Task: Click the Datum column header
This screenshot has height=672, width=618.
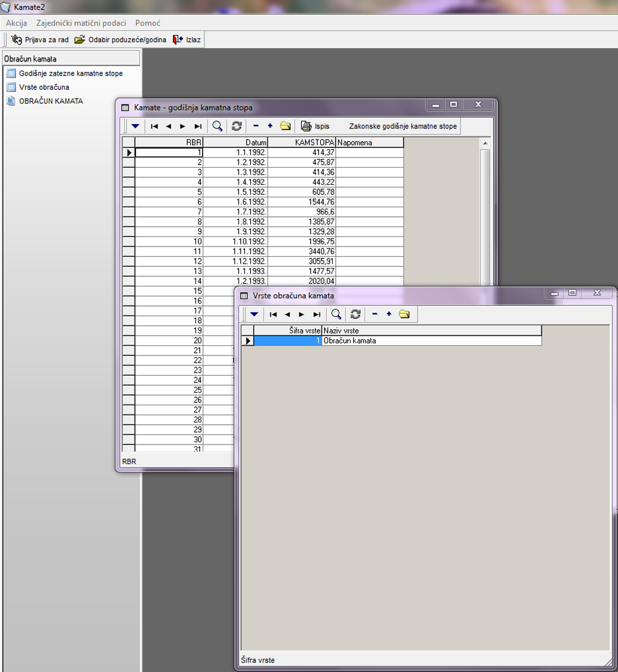Action: tap(235, 142)
